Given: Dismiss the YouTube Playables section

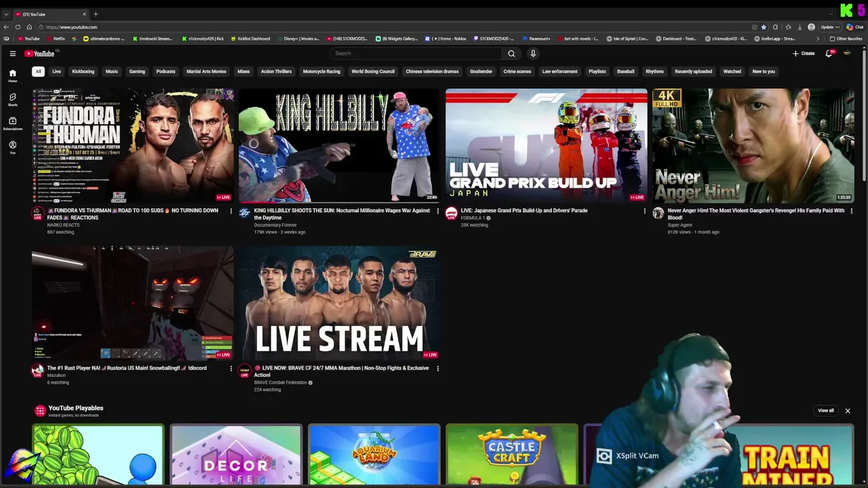Looking at the screenshot, I should tap(848, 411).
